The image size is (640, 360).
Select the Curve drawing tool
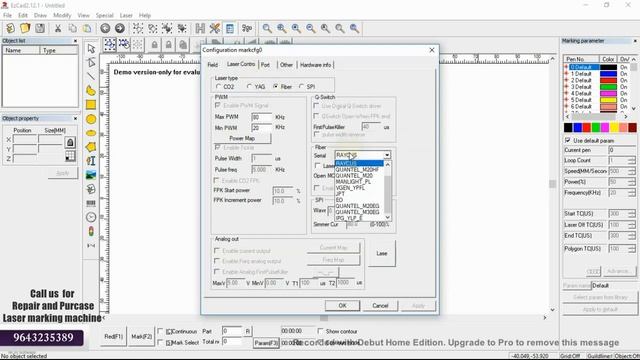coord(91,91)
